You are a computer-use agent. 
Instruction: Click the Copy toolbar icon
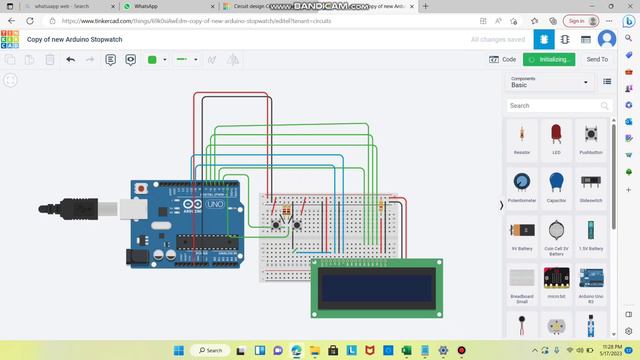(x=10, y=60)
